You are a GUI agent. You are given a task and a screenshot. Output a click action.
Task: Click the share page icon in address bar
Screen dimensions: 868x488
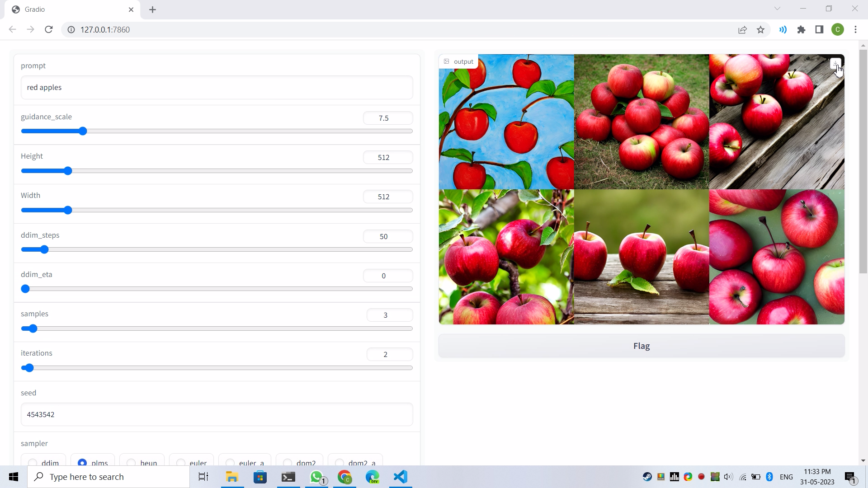tap(742, 30)
